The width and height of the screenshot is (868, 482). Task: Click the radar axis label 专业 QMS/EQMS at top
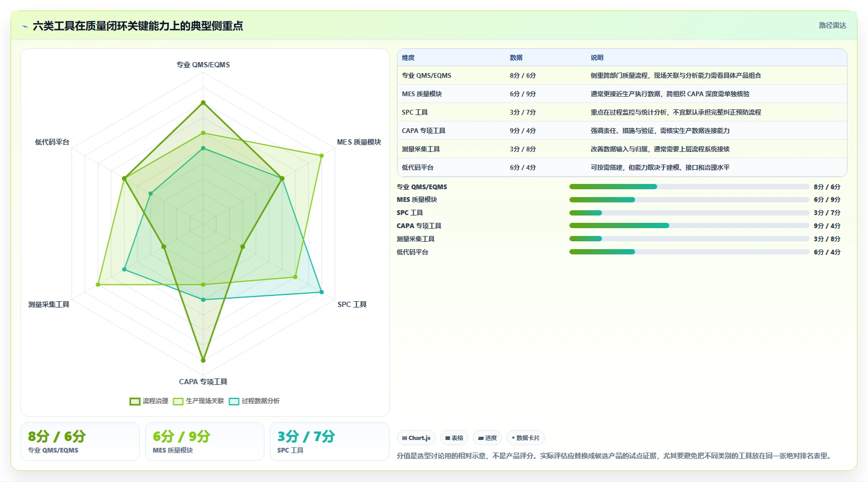click(x=203, y=65)
